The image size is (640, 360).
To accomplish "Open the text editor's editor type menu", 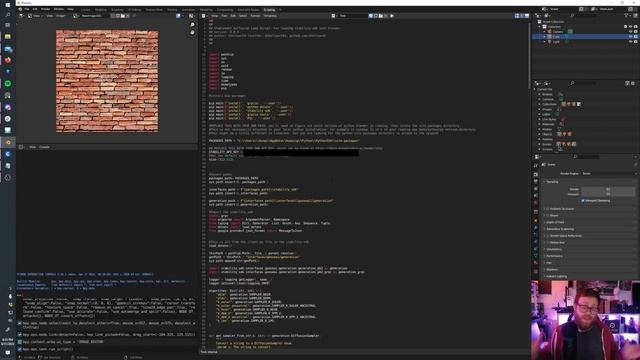I will (x=204, y=16).
